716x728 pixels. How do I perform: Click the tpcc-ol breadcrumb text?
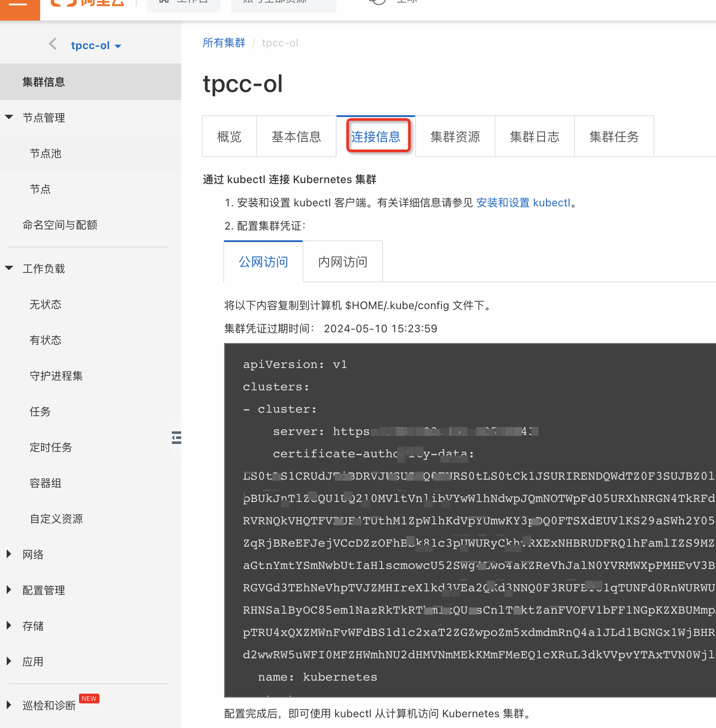pos(280,43)
